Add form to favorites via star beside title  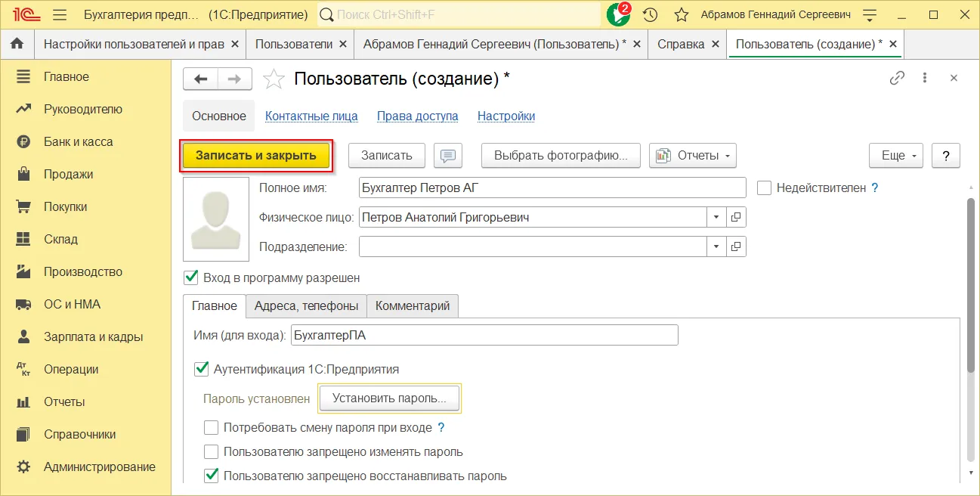tap(274, 79)
